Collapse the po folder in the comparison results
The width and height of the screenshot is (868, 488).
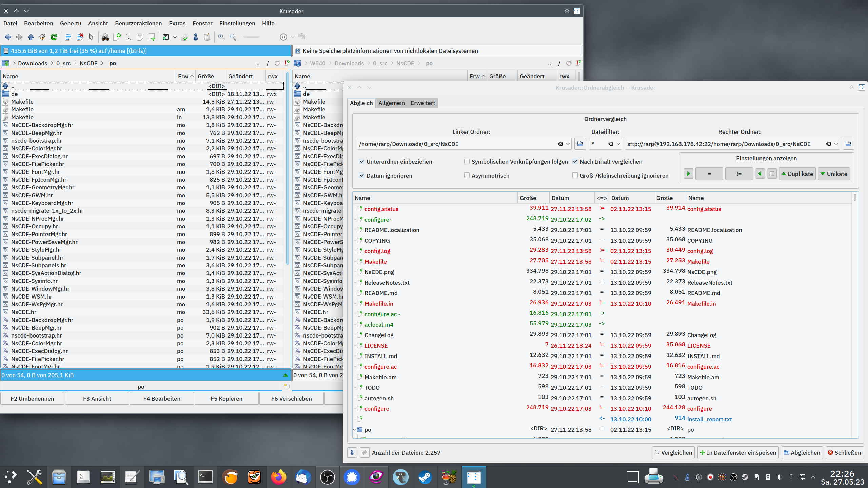point(355,429)
